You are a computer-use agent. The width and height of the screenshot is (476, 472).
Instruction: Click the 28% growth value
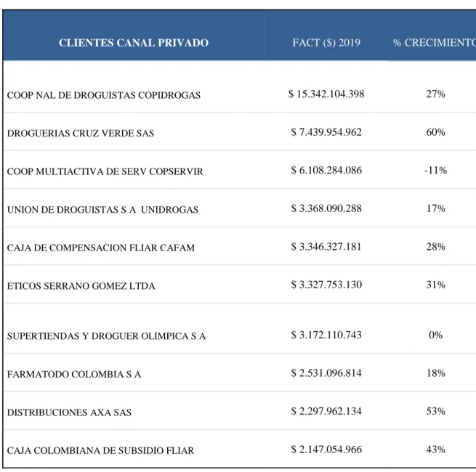tap(435, 247)
